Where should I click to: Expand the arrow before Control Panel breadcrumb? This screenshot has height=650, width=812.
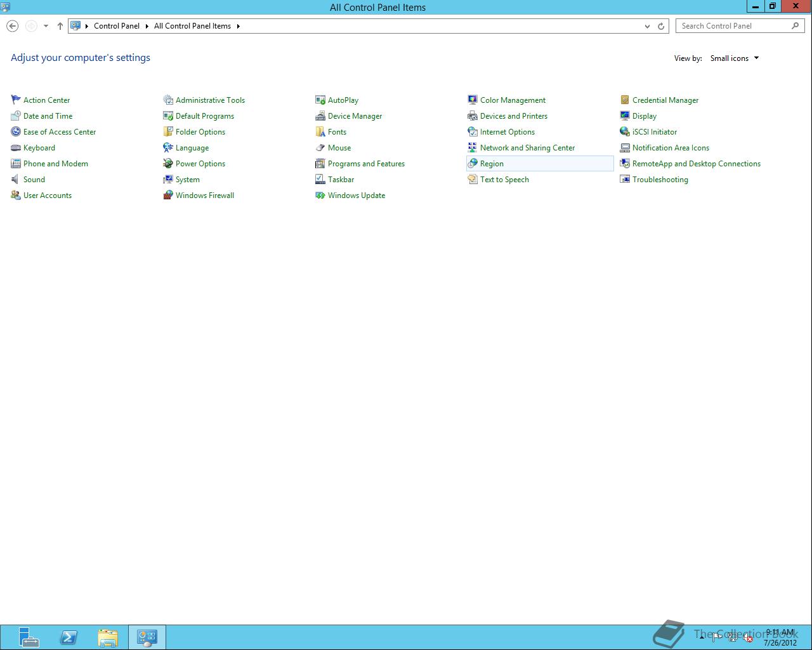87,26
